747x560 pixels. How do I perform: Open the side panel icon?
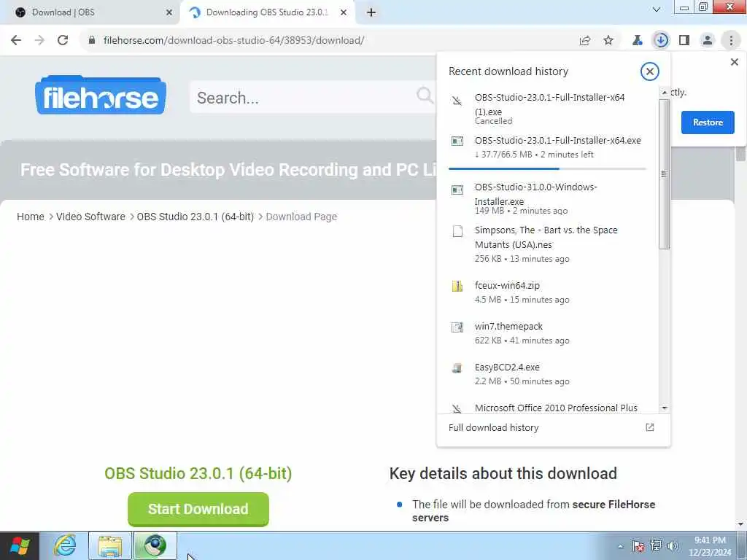tap(684, 41)
